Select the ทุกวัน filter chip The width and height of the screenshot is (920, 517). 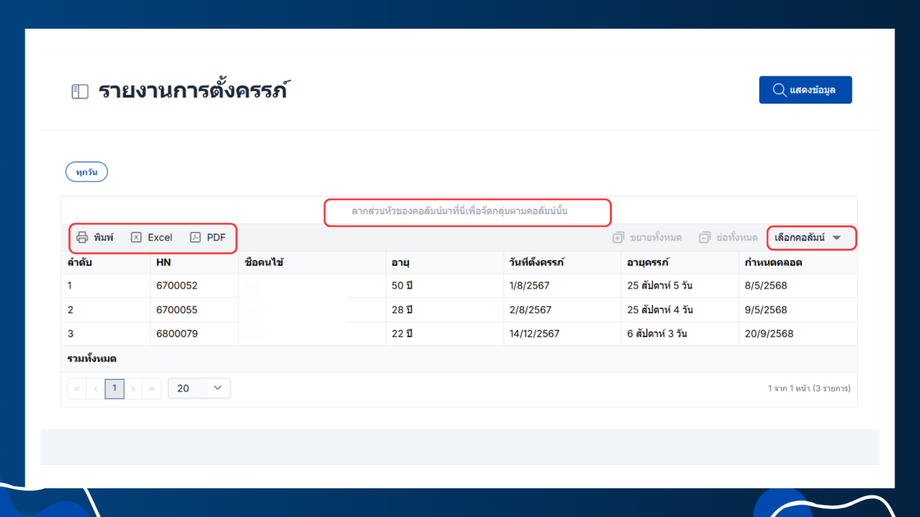[x=86, y=172]
